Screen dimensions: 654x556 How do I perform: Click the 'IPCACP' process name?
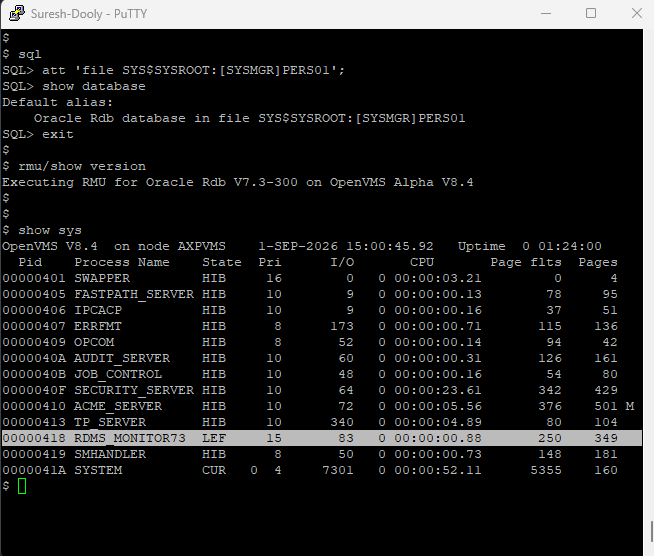pos(98,310)
